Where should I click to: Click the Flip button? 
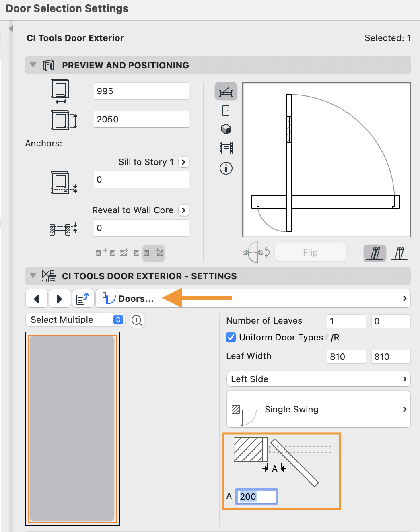311,252
